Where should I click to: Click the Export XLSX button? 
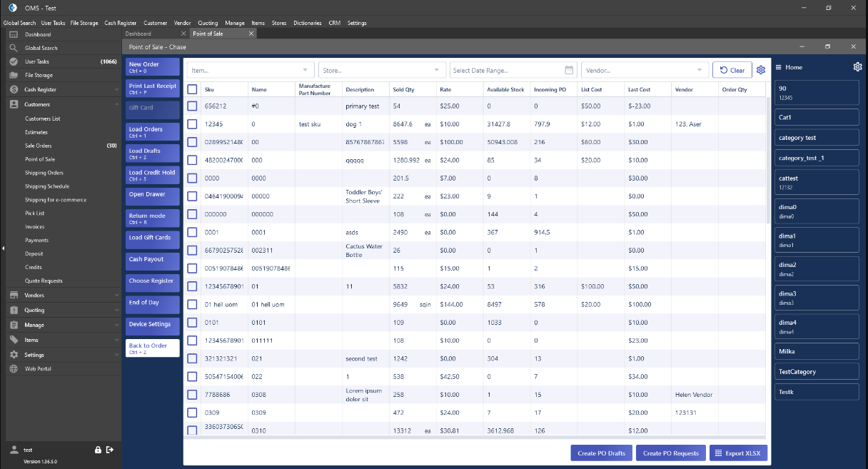tap(738, 453)
